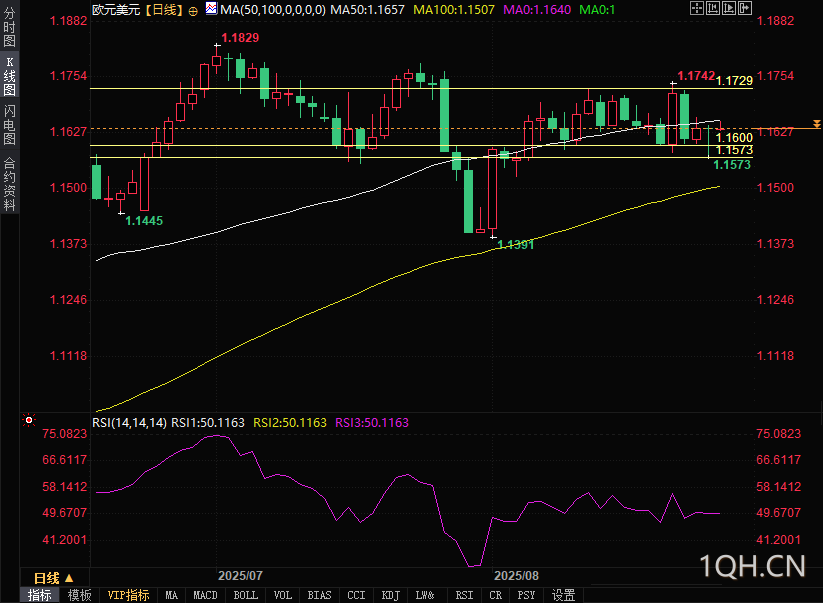Click the chart playback arrow icon
The height and width of the screenshot is (603, 823).
tap(729, 8)
